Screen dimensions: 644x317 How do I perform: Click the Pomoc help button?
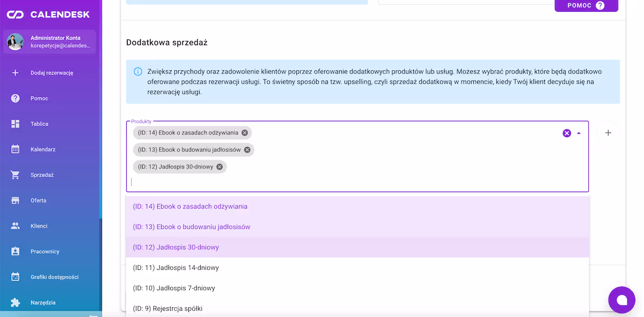586,5
